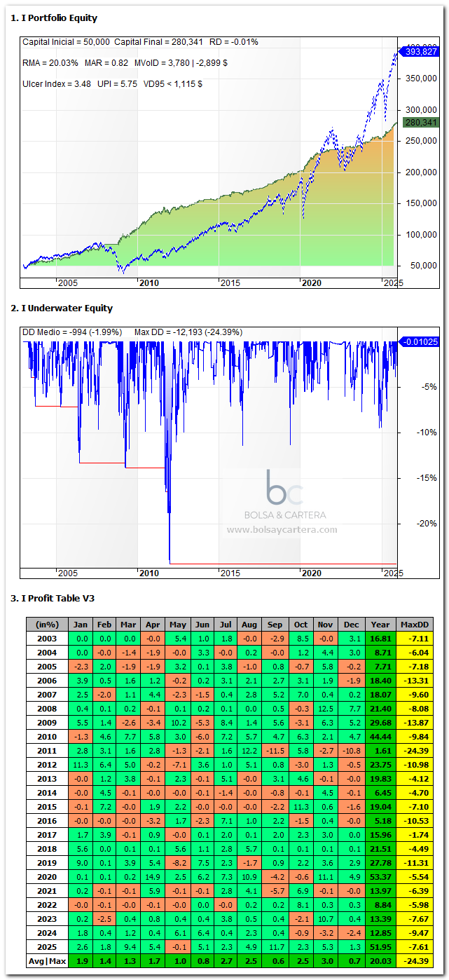The image size is (449, 980).
Task: Click the '3. I Profit Table V3' heading
Action: coord(53,598)
